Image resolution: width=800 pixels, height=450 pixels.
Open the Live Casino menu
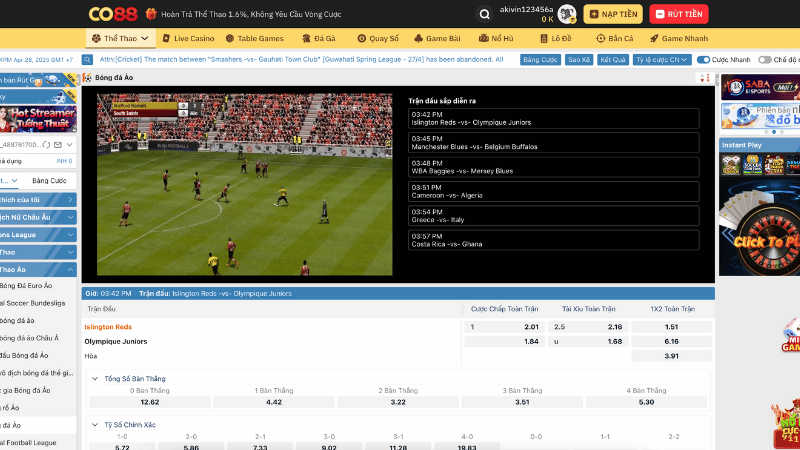click(188, 38)
